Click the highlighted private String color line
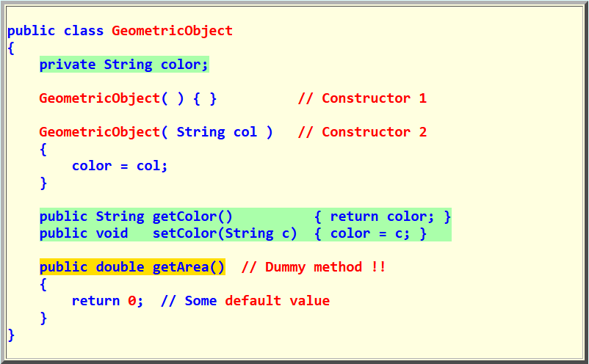 [124, 65]
